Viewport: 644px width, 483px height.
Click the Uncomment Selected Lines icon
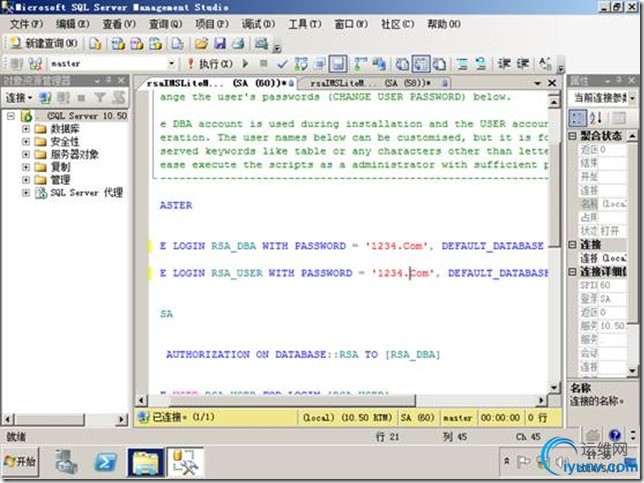pyautogui.click(x=481, y=64)
